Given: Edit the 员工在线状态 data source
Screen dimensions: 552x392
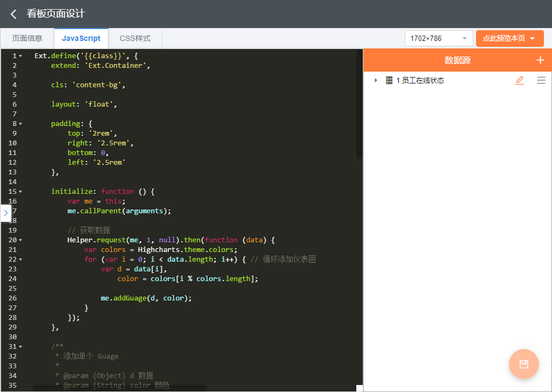Looking at the screenshot, I should point(520,81).
